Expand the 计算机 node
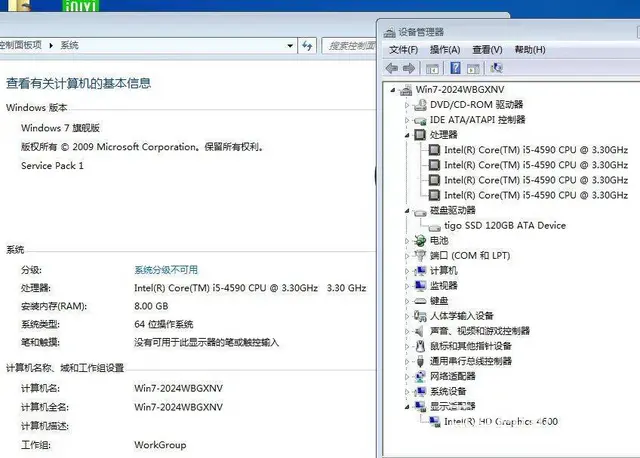The width and height of the screenshot is (640, 458). point(407,271)
